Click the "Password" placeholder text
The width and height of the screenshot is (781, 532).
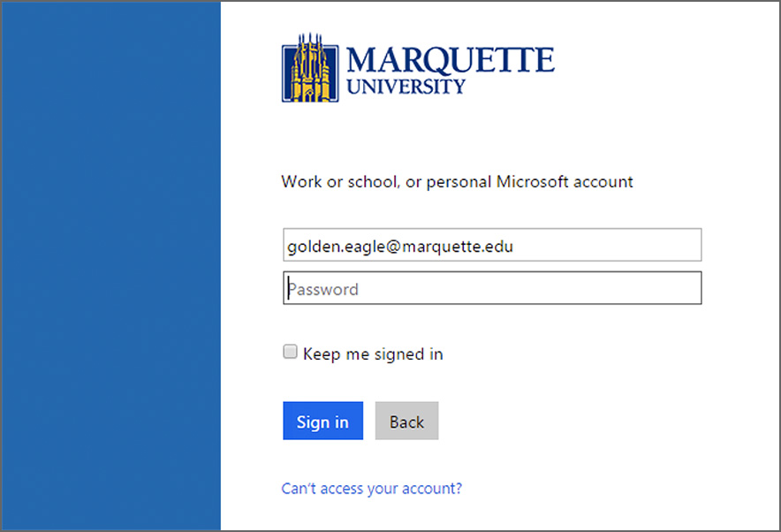(323, 290)
